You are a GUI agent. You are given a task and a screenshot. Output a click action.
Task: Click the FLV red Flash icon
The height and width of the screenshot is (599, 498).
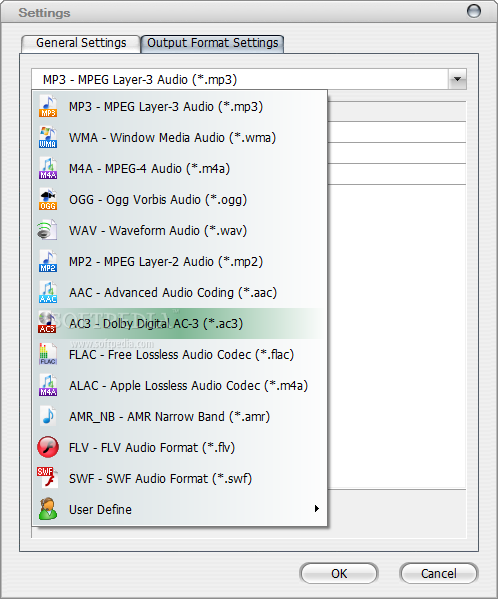point(48,447)
